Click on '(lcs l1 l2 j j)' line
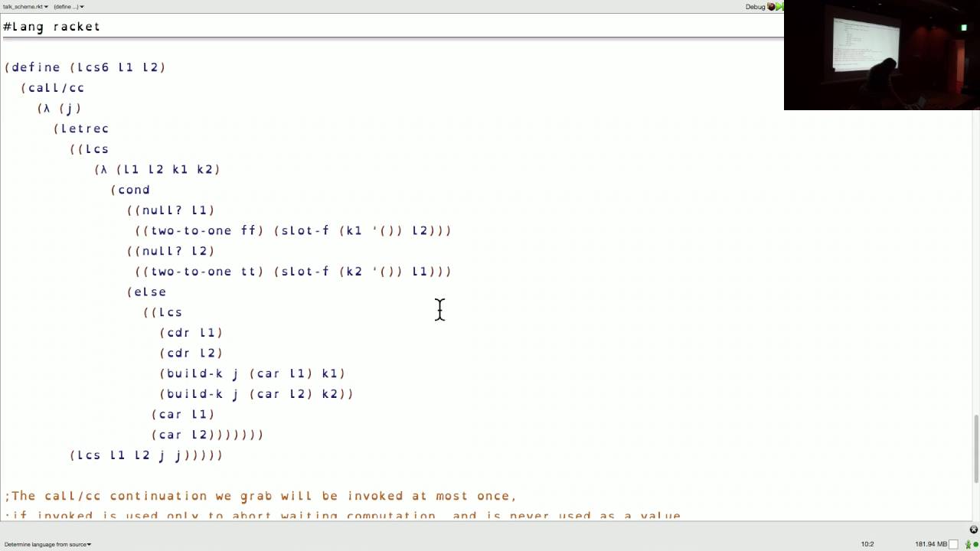This screenshot has width=980, height=551. 146,455
